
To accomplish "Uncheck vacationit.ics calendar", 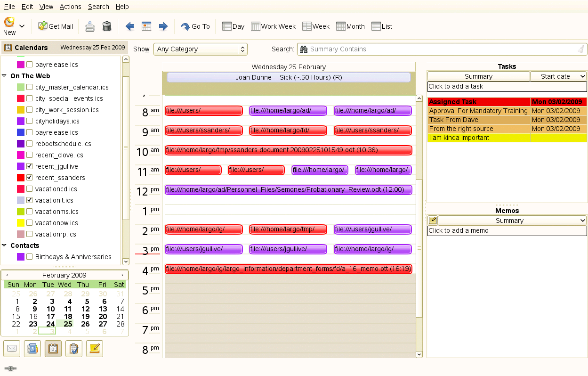I will click(29, 200).
